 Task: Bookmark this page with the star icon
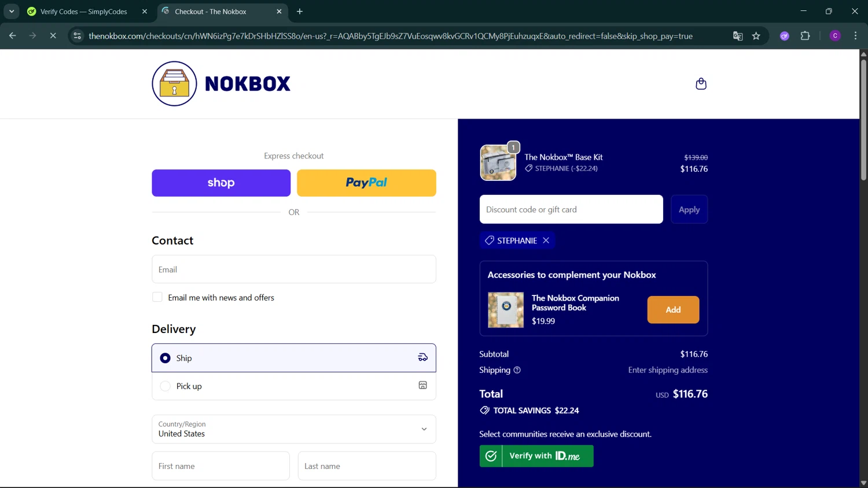[756, 36]
